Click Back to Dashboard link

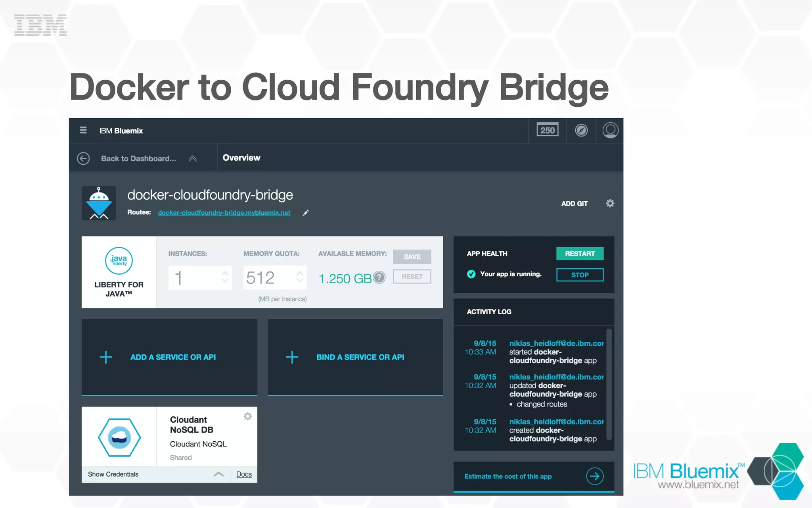click(x=139, y=158)
